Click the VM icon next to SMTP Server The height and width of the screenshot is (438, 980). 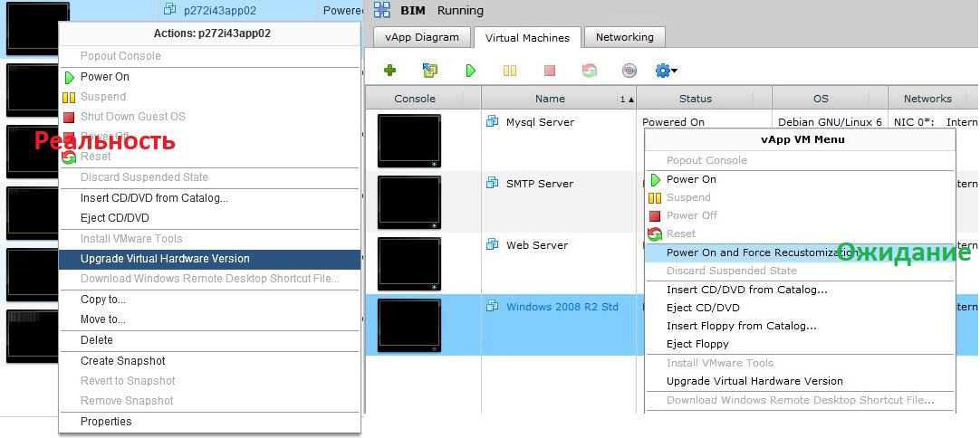tap(493, 183)
